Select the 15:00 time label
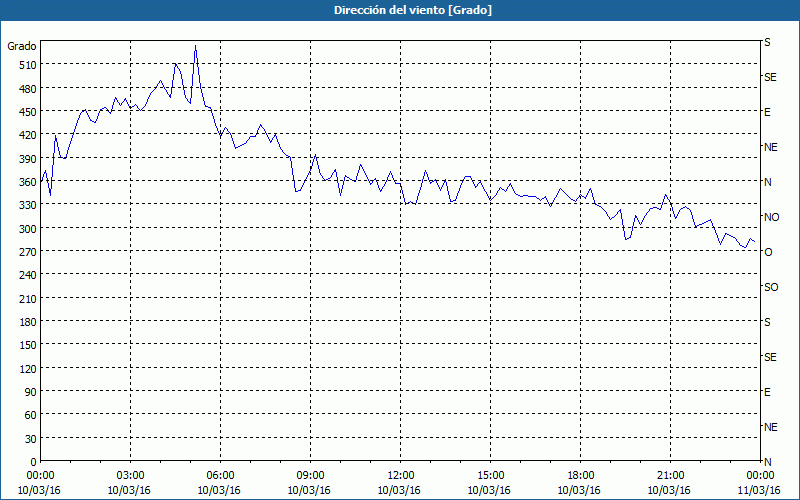800x500 pixels. pos(490,476)
